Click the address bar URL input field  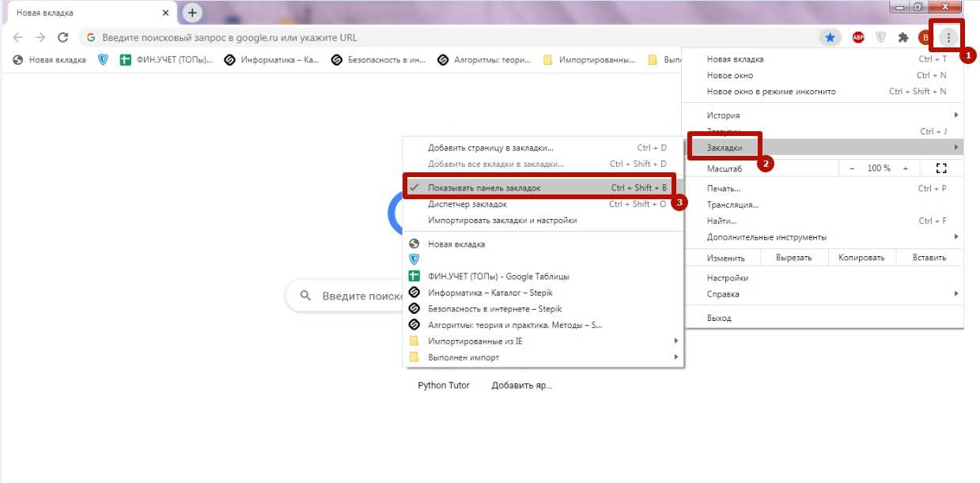(x=443, y=37)
